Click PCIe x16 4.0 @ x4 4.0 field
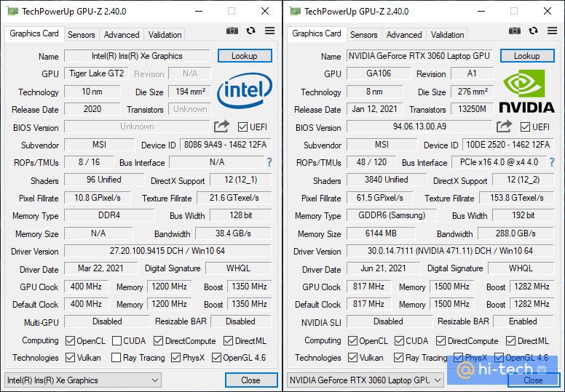The width and height of the screenshot is (565, 392). (499, 162)
